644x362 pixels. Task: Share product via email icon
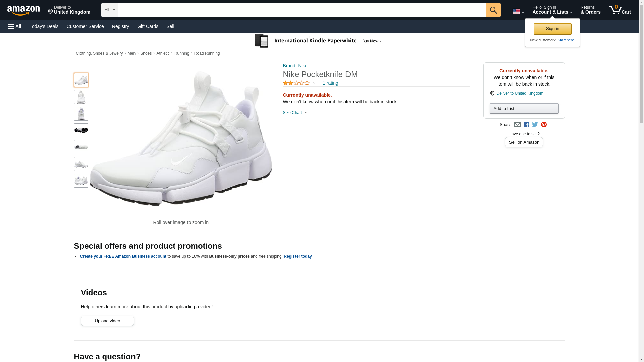click(x=517, y=125)
